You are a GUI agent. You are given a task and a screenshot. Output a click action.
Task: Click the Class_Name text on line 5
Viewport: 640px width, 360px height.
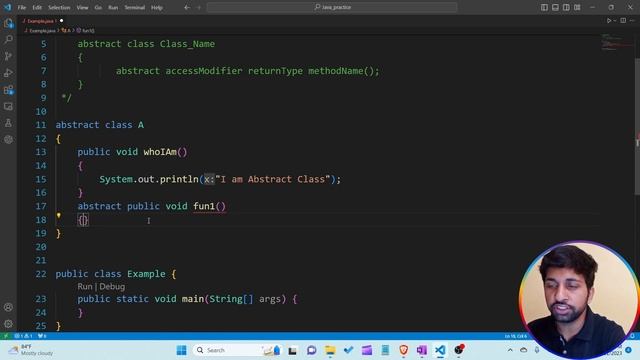coord(187,44)
